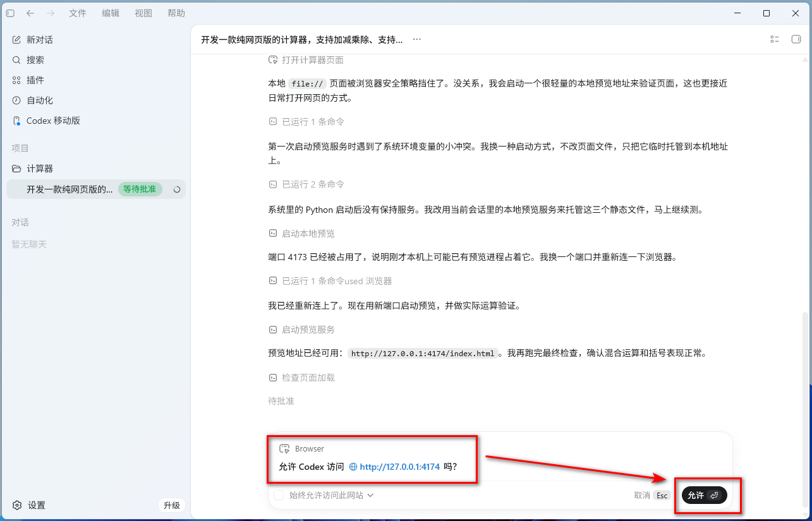Click the 搜索 sidebar item

point(95,60)
